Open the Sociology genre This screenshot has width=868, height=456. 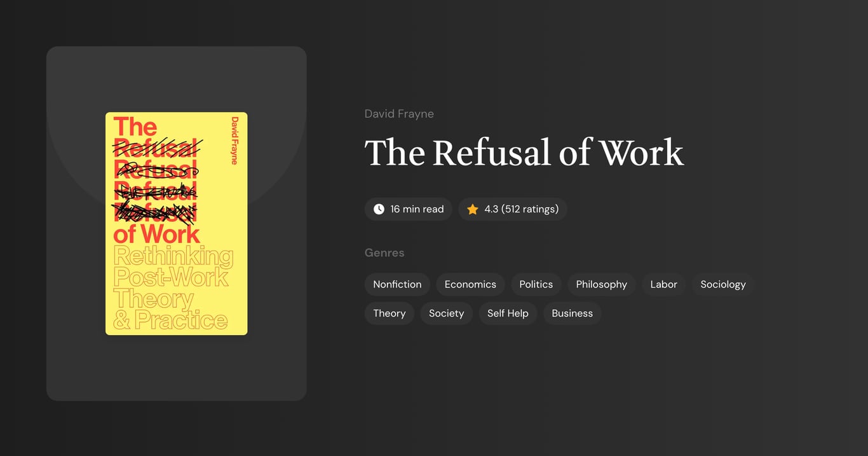pyautogui.click(x=722, y=284)
